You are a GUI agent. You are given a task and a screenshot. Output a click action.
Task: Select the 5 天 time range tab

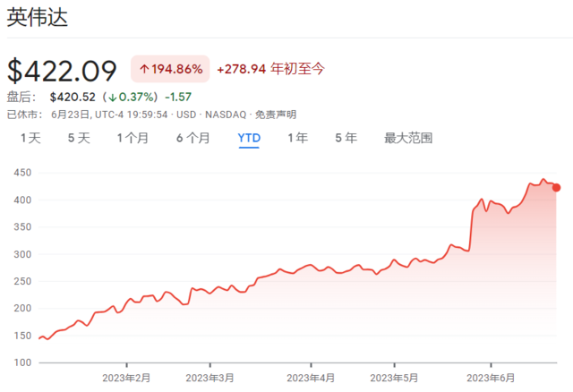(79, 138)
